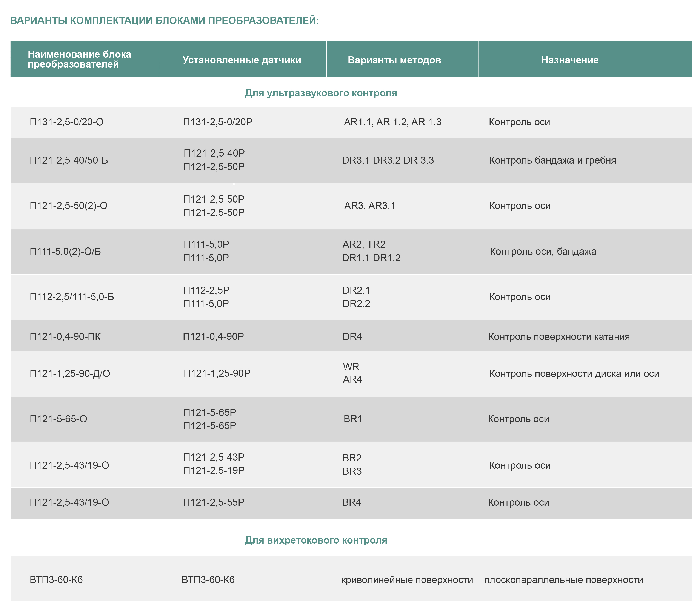Select block name П111-5,0(2)-О/Б

pyautogui.click(x=65, y=251)
